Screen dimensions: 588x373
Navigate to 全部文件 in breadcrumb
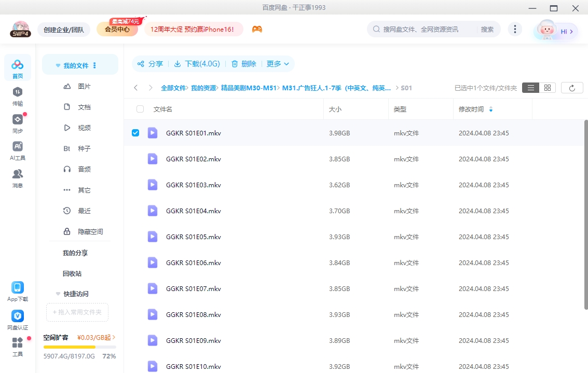(173, 88)
